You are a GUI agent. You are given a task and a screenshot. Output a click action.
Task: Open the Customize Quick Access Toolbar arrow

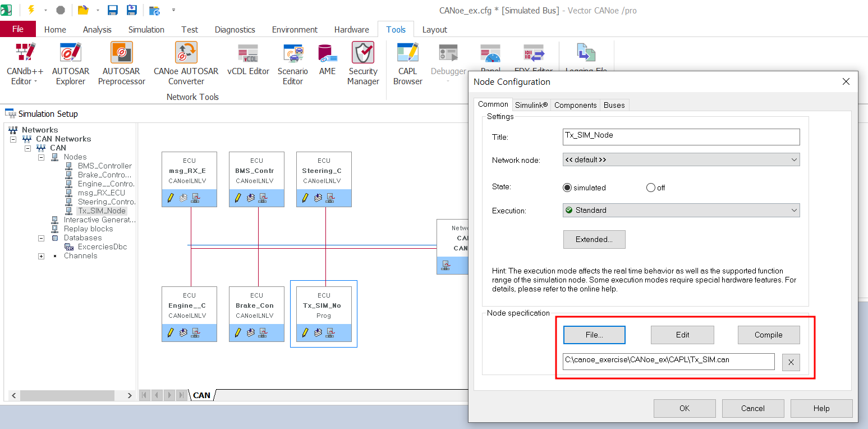173,10
